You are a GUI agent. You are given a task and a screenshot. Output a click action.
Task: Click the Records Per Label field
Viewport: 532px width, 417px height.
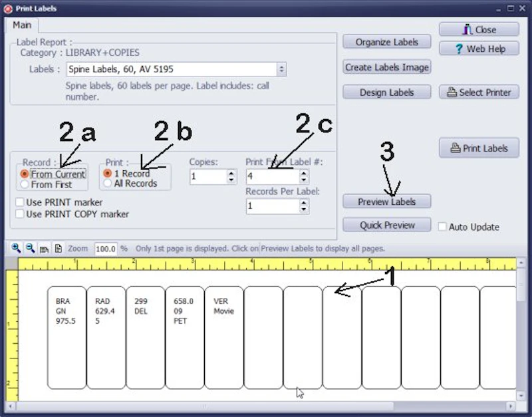273,206
